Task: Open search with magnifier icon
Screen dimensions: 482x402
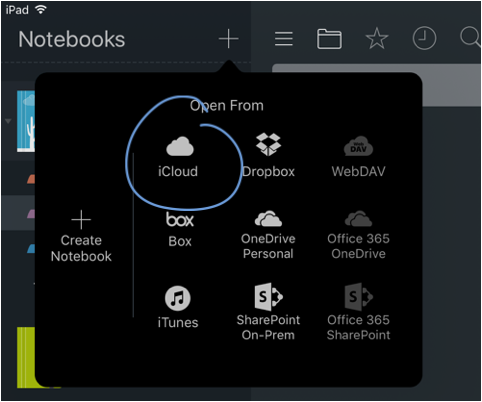Action: [470, 37]
